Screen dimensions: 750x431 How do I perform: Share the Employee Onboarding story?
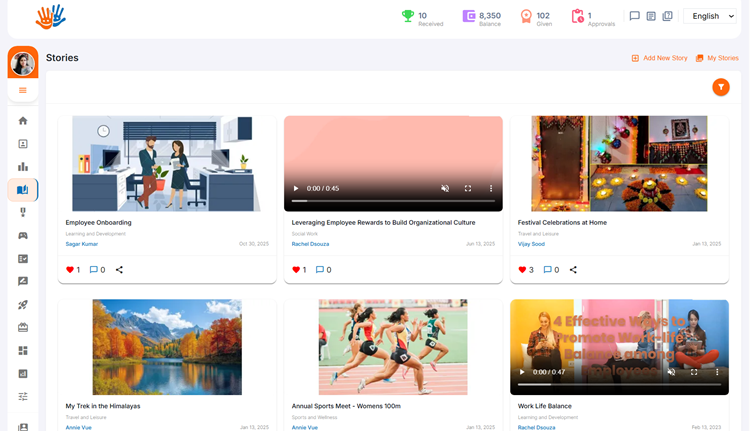point(119,270)
